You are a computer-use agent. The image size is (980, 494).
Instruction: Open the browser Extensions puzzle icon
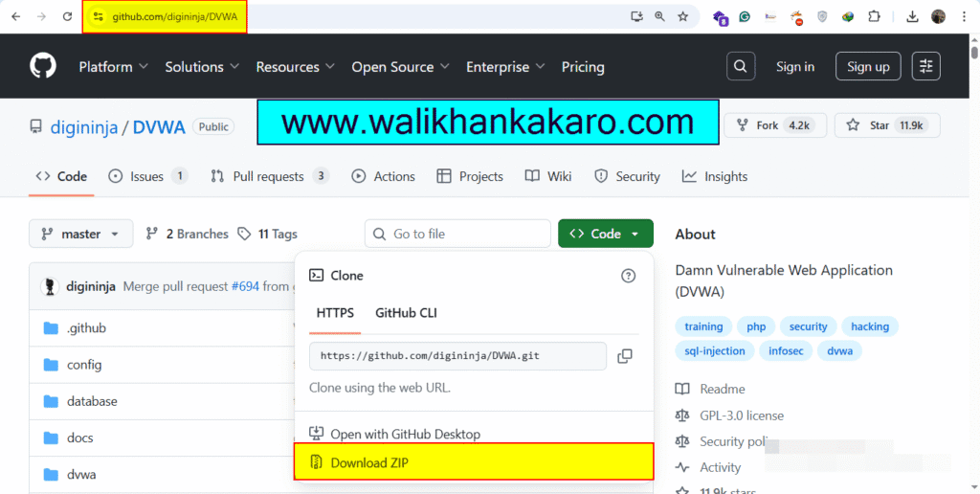(874, 17)
